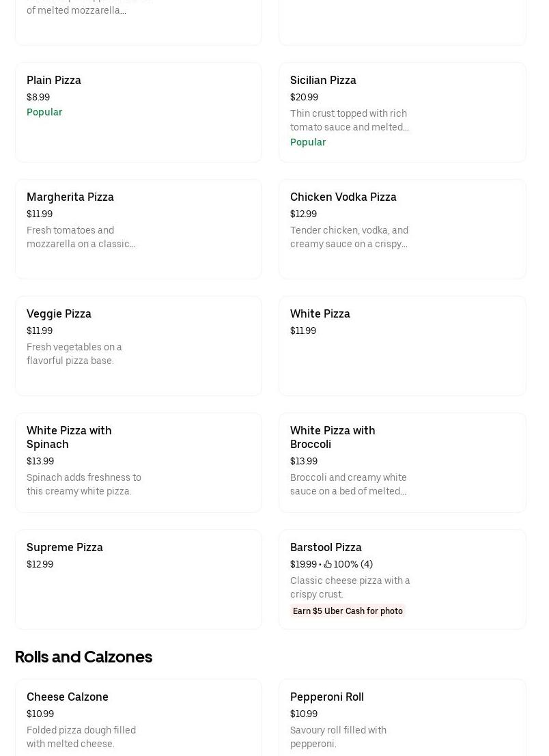
Task: Click the $20.99 price on Sicilian Pizza
Action: tap(304, 97)
